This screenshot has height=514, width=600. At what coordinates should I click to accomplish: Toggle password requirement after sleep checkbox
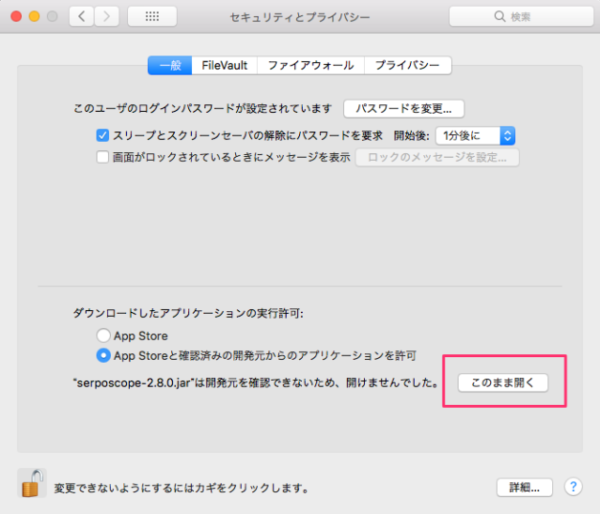tap(102, 135)
